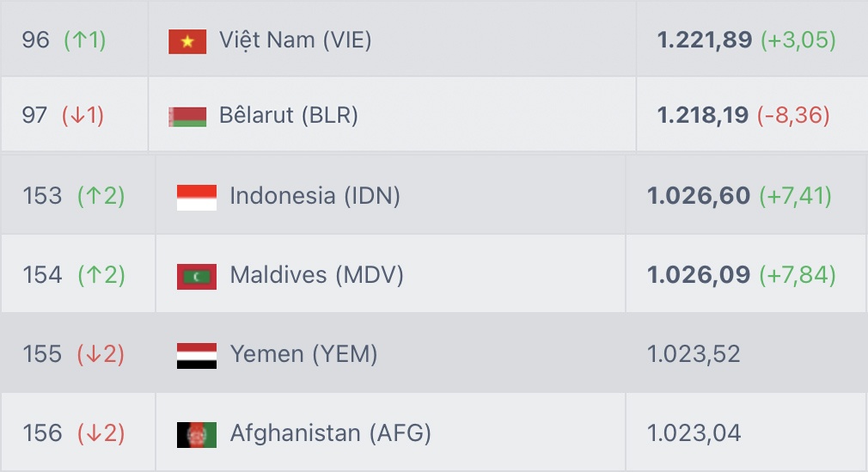Click the Vietnam flag icon
Viewport: 868px width, 472px height.
[187, 41]
